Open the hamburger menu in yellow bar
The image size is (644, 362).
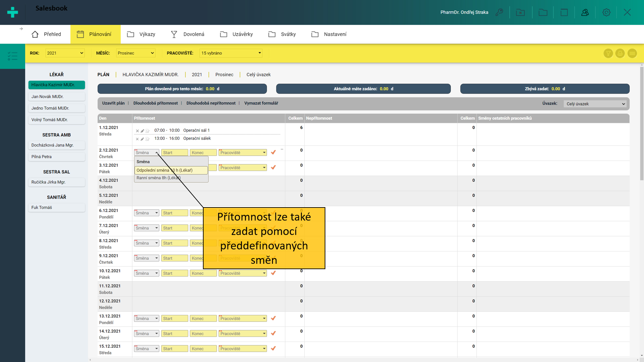click(632, 53)
